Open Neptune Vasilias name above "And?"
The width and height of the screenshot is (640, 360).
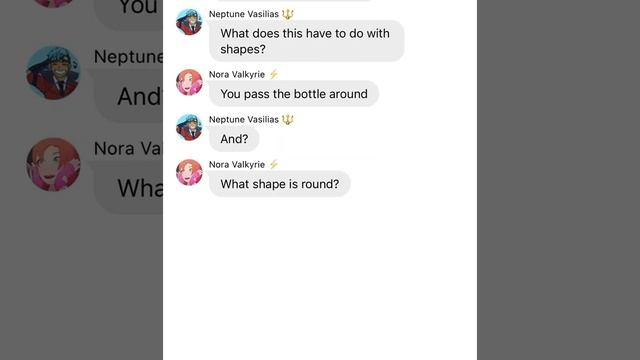point(244,120)
